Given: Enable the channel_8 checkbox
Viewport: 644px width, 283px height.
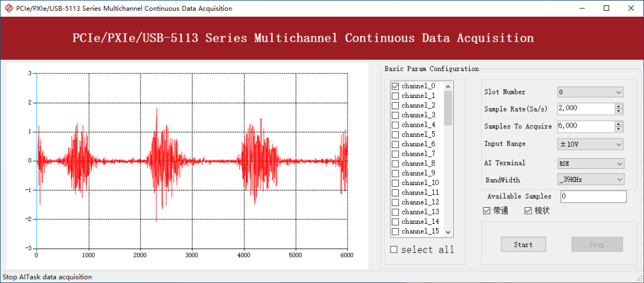Looking at the screenshot, I should tap(395, 164).
